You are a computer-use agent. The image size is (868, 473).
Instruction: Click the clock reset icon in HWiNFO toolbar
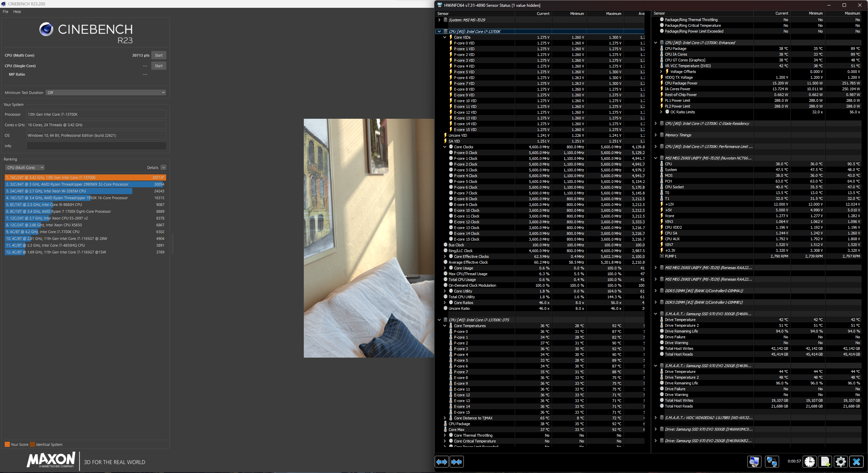(810, 462)
